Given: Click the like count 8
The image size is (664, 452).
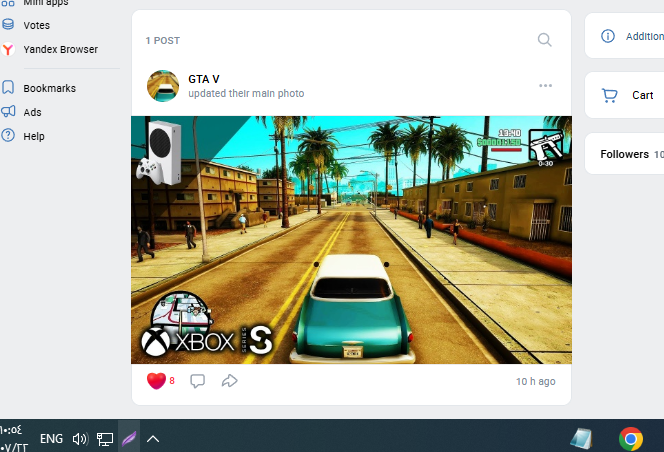Looking at the screenshot, I should tap(172, 381).
